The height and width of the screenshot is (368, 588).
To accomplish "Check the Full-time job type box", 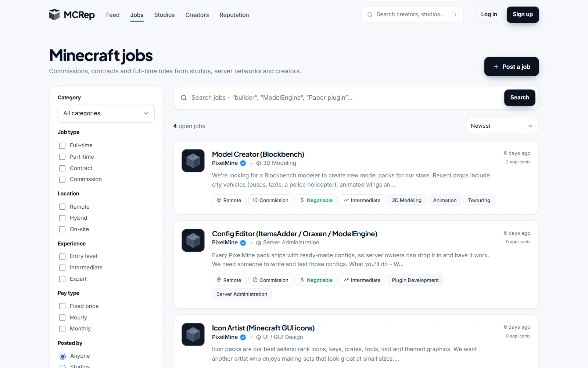I will tap(62, 146).
